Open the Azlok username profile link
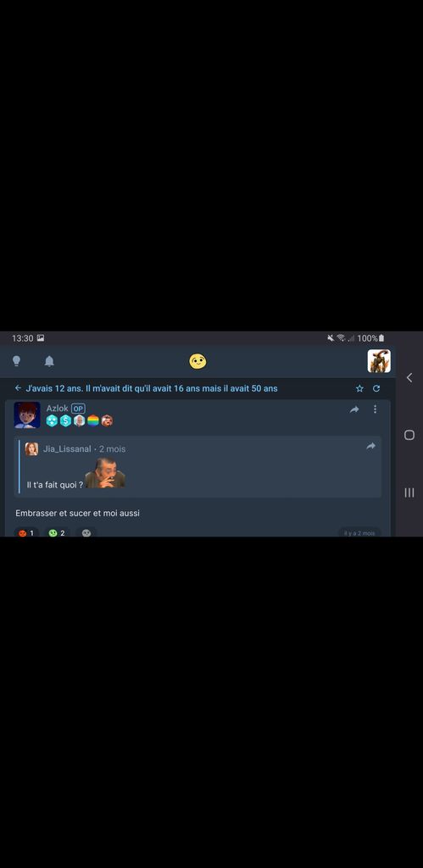Screen dimensions: 423x868 [57, 408]
